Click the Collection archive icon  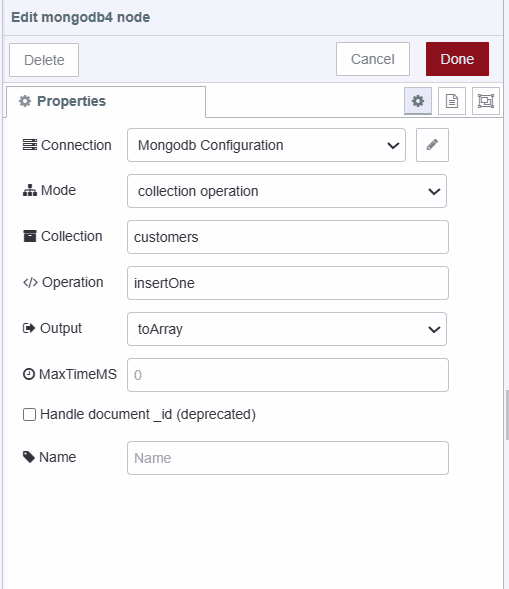30,236
